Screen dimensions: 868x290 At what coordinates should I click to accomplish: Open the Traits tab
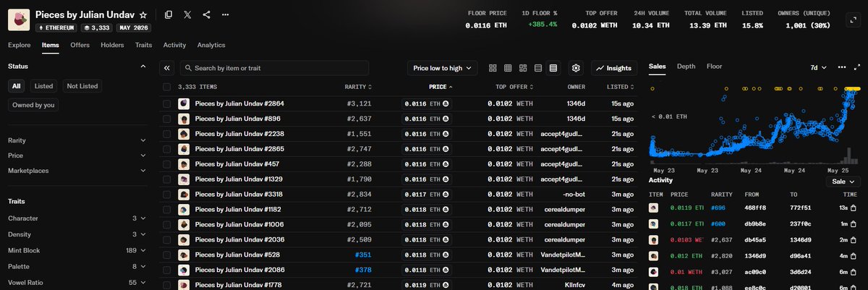143,45
